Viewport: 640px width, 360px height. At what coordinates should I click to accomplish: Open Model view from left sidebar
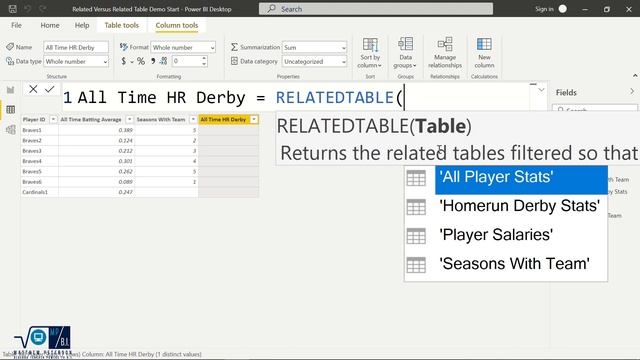11,130
